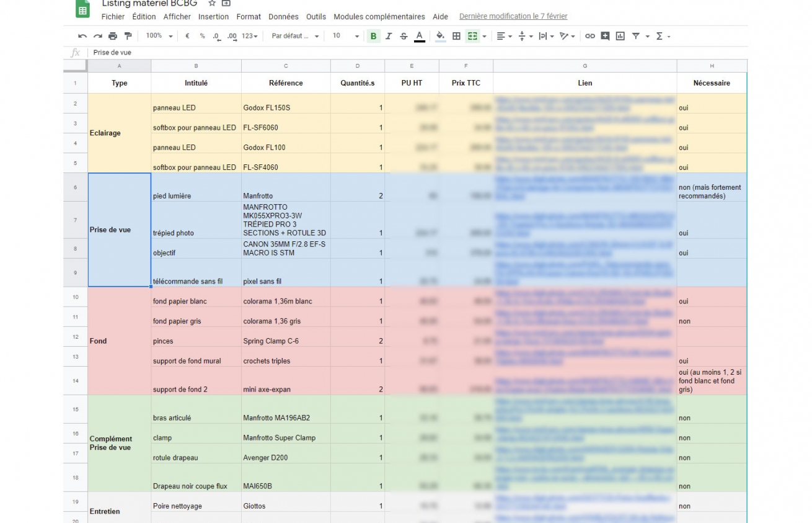
Task: Select the Avenger D200 cell
Action: (x=286, y=454)
